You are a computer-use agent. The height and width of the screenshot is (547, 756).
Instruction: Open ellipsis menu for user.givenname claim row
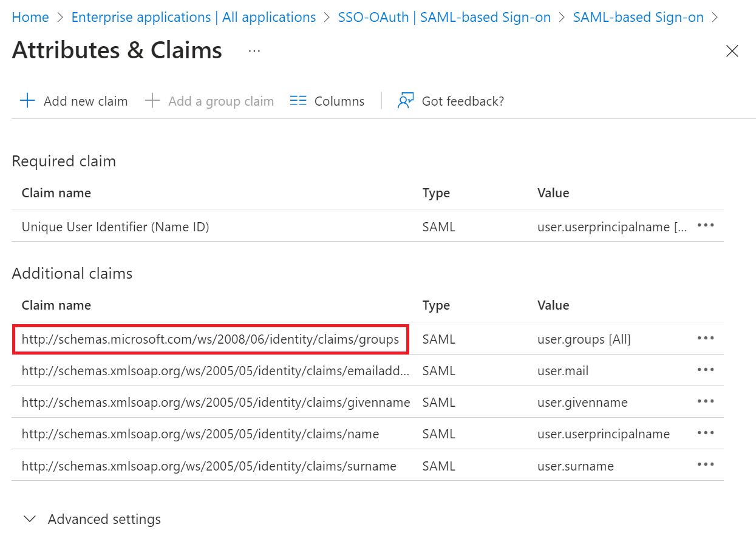click(705, 401)
